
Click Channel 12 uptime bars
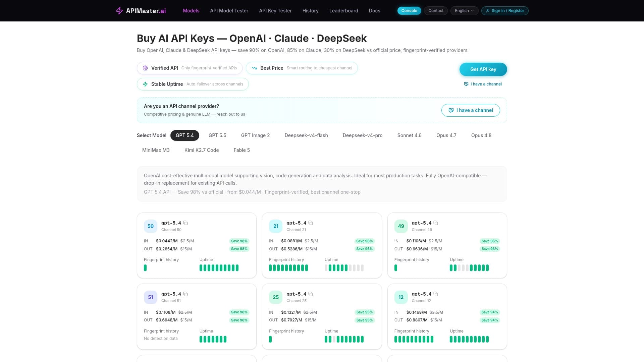coord(469,339)
